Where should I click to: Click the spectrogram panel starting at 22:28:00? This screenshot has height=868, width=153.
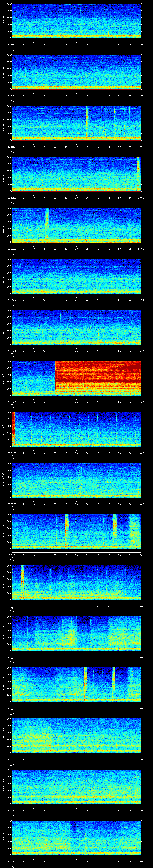[x=76, y=633]
